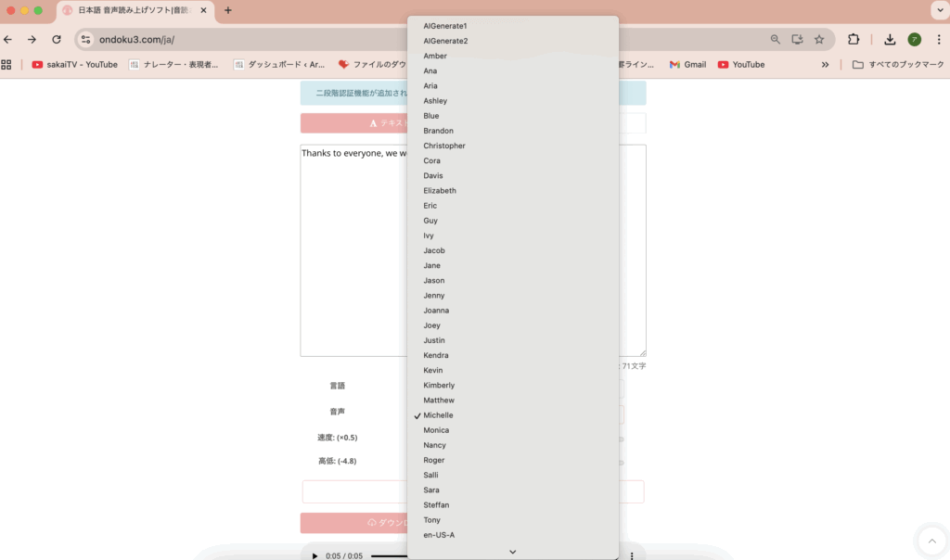Click the scroll-to-top arrow button
The height and width of the screenshot is (560, 950).
point(931,541)
